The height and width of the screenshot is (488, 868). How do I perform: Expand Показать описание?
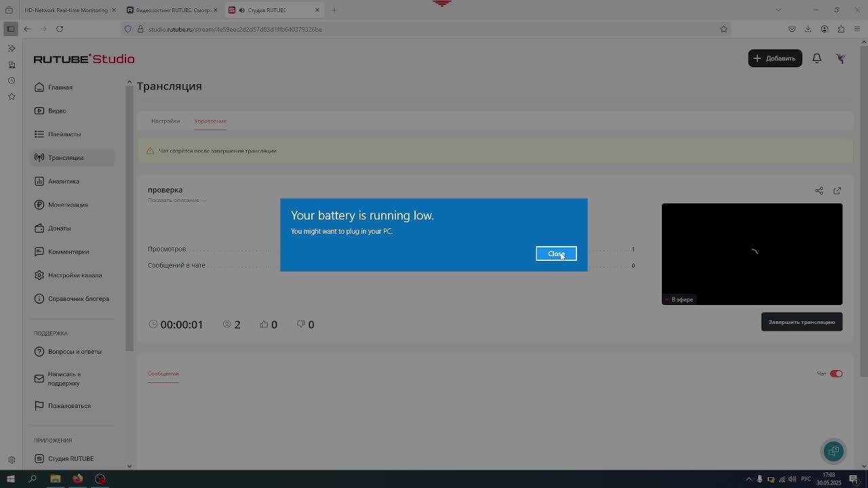[177, 200]
